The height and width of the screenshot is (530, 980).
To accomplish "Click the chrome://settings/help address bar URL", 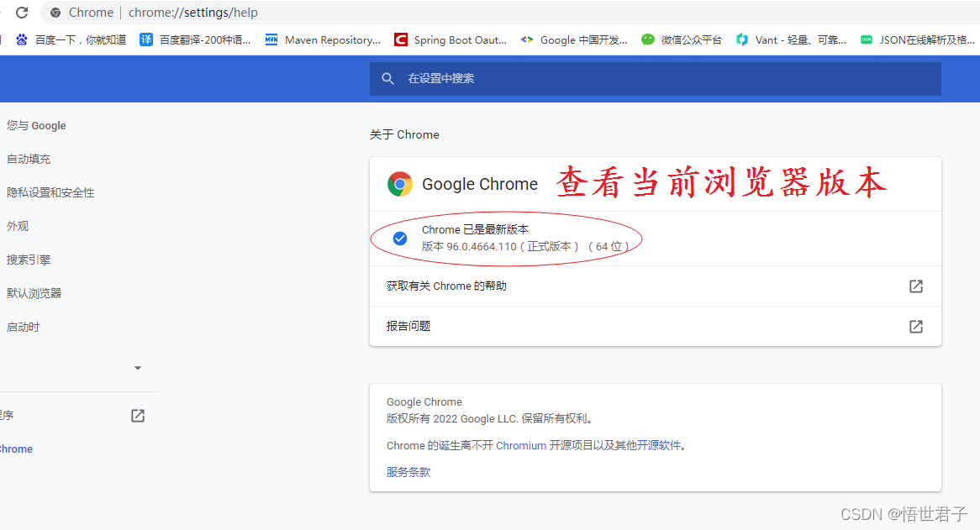I will pos(193,13).
